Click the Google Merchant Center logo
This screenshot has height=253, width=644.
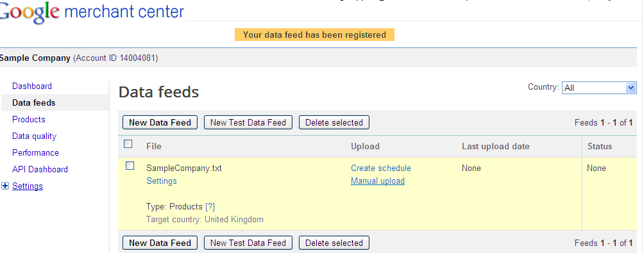[x=91, y=12]
